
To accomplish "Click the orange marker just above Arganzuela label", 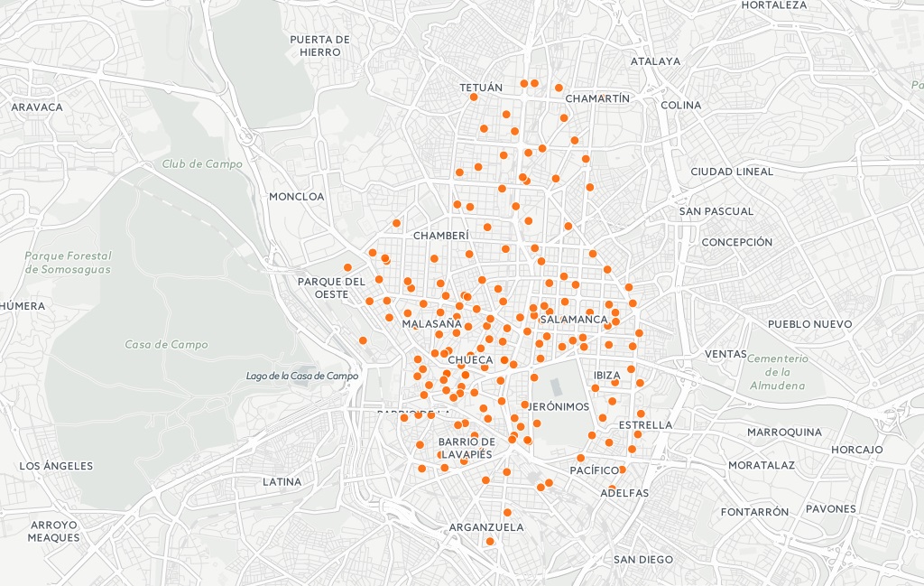I will click(x=507, y=512).
